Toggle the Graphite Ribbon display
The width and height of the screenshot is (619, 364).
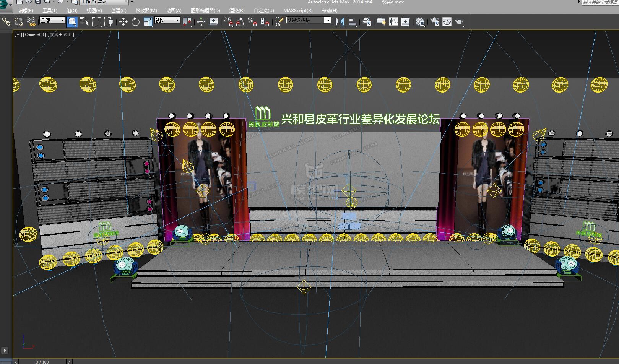381,22
